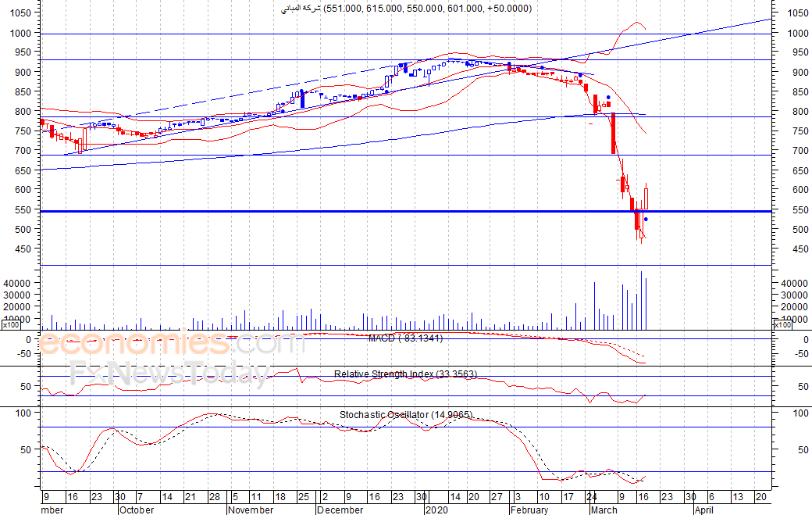Screen dimensions: 812x515
Task: Click the Relative Strength Index label
Action: (405, 374)
